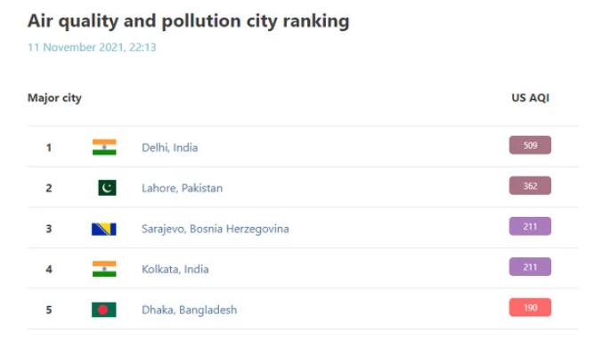Click the rank number 1
The height and width of the screenshot is (364, 594).
pos(49,148)
